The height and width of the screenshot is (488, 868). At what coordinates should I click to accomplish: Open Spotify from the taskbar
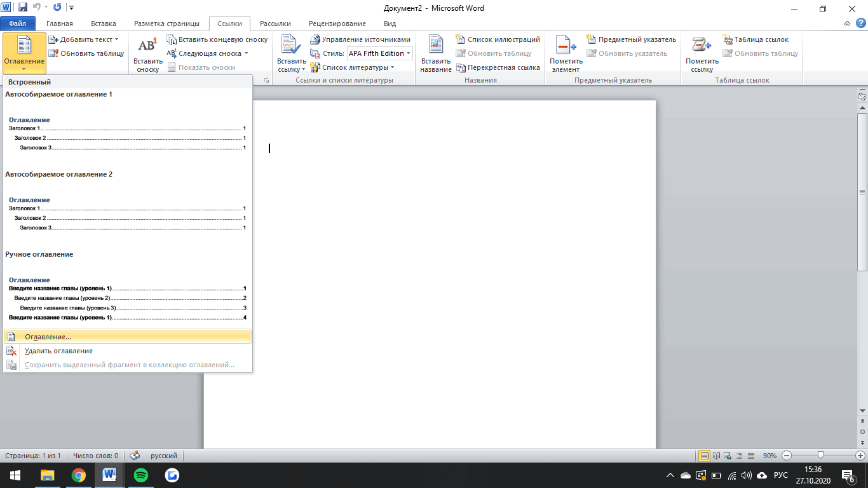141,475
